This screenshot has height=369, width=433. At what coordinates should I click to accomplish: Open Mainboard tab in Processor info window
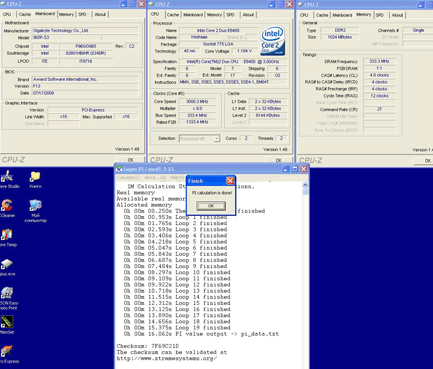(193, 15)
